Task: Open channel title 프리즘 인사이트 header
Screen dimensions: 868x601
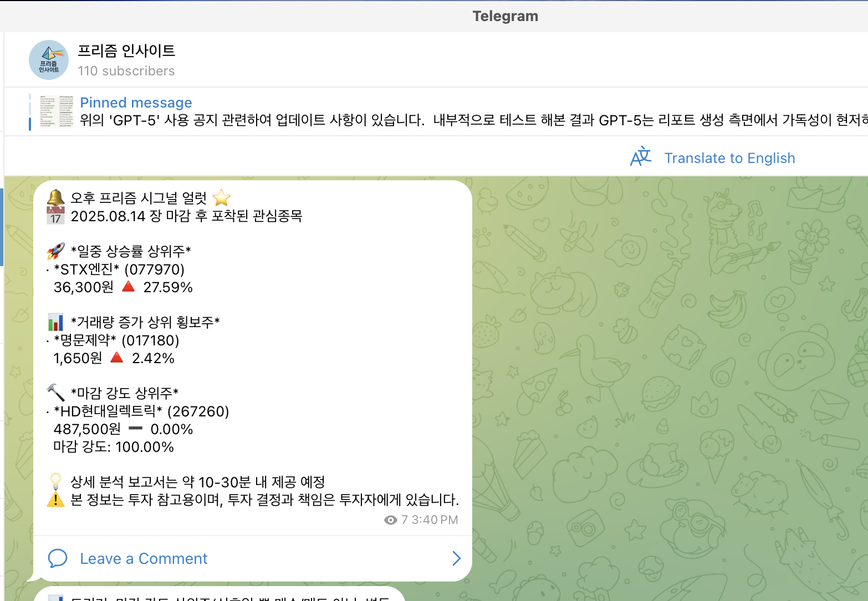Action: coord(126,51)
